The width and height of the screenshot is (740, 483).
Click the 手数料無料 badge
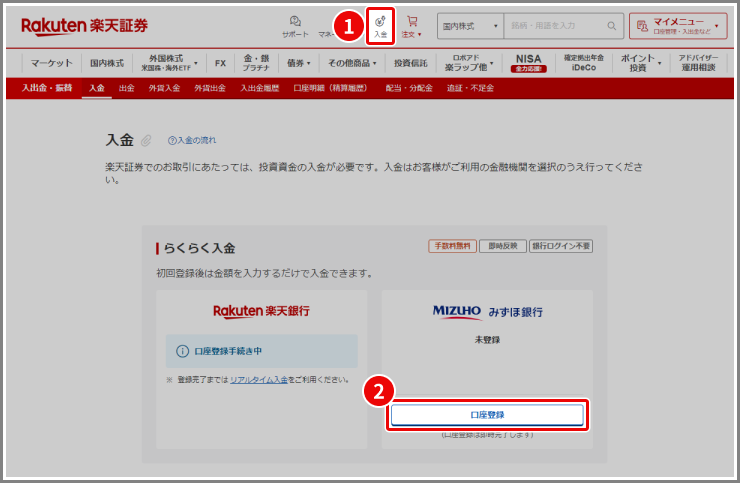point(452,246)
